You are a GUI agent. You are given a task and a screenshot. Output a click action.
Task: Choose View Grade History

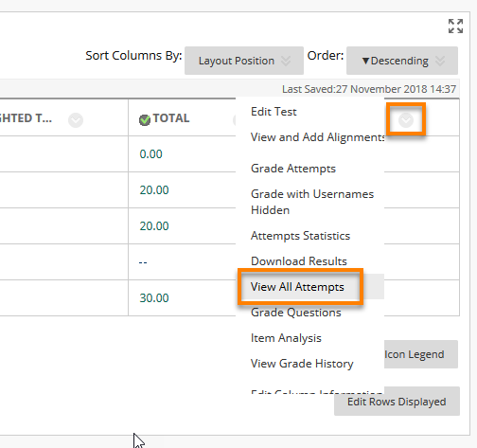[x=302, y=364]
